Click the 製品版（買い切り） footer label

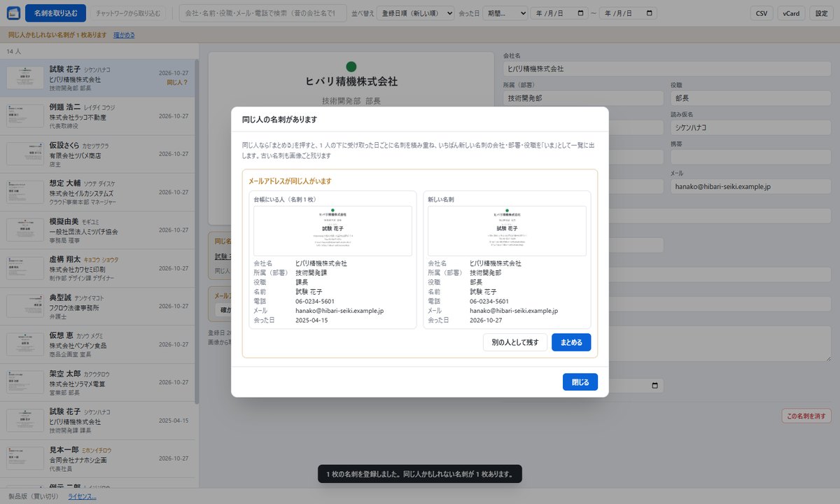click(33, 497)
